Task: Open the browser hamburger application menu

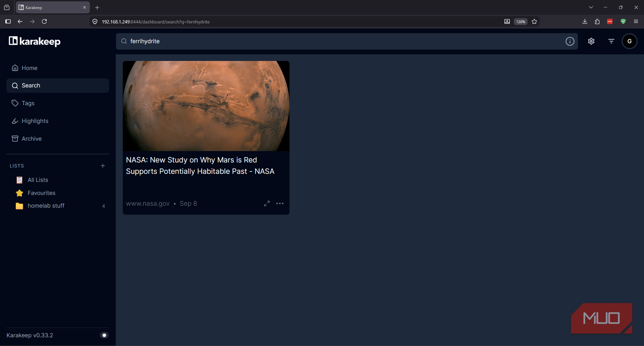Action: tap(636, 22)
